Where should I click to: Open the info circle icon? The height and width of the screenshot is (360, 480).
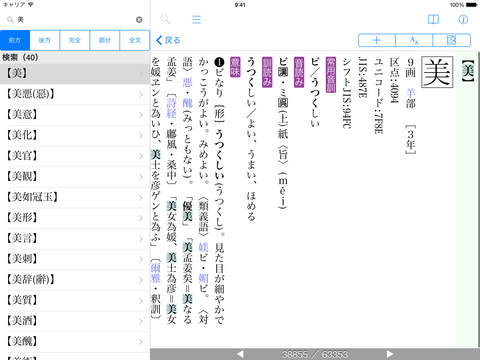coord(463,19)
